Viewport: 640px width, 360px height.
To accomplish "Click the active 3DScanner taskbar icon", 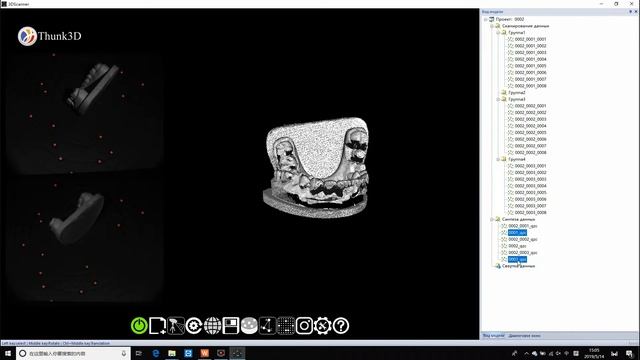I will [237, 353].
